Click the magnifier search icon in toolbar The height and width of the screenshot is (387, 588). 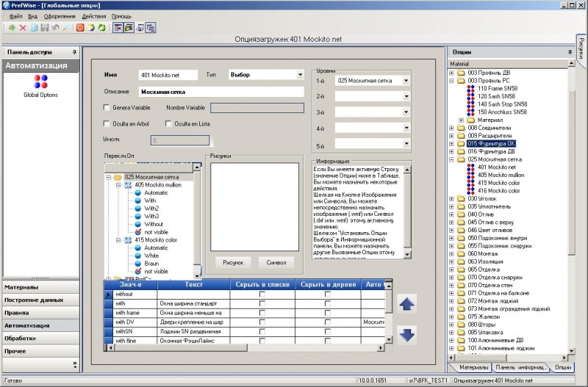pyautogui.click(x=65, y=27)
